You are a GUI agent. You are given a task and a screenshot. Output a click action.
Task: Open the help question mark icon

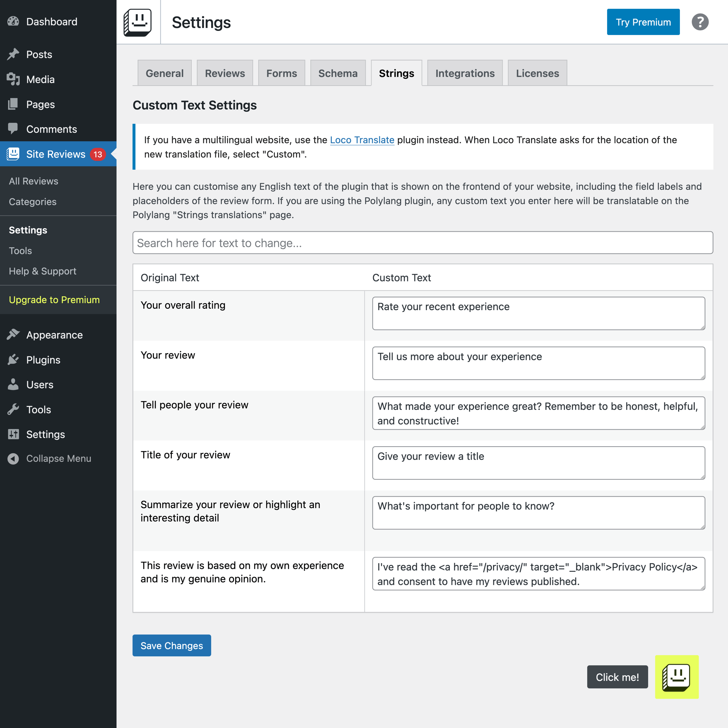pos(700,22)
